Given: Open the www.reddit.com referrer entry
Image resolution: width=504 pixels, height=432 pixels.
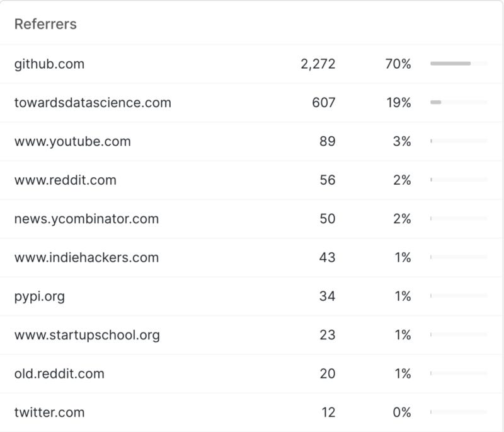Looking at the screenshot, I should [x=65, y=180].
